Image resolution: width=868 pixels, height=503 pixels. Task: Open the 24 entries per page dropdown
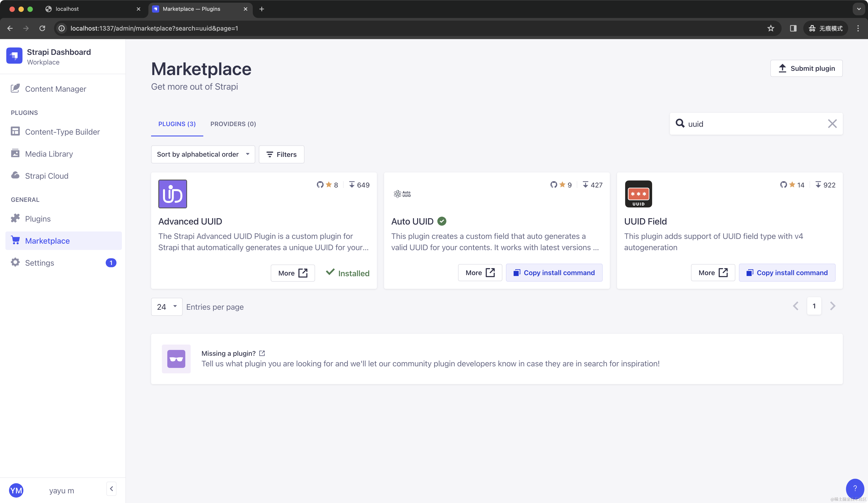point(167,306)
